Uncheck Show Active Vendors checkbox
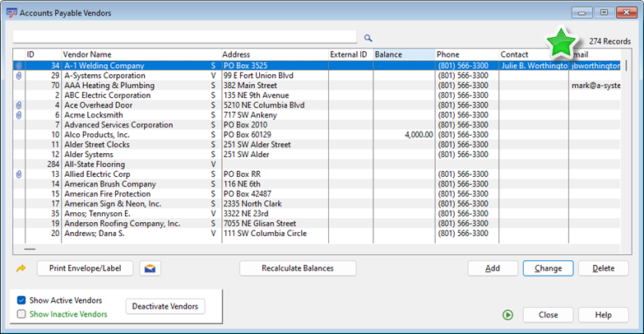 pyautogui.click(x=21, y=300)
